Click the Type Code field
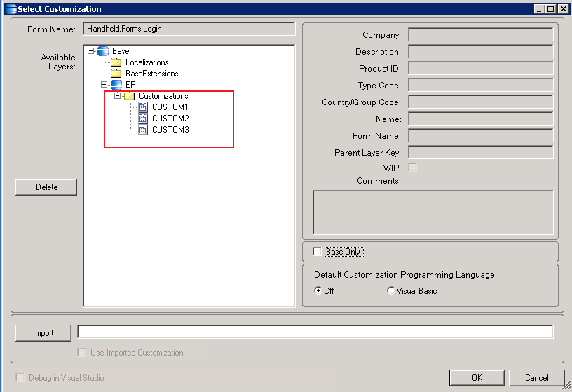572x392 pixels. [481, 85]
